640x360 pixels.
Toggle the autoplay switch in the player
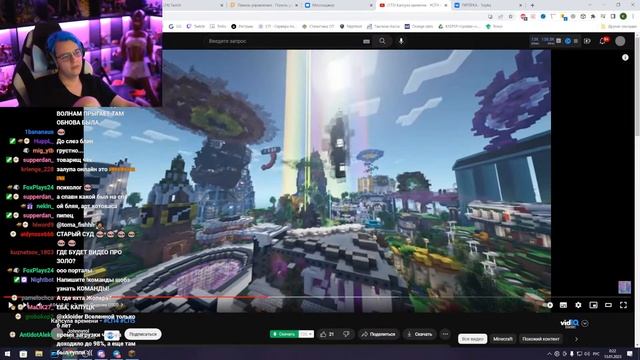point(549,305)
